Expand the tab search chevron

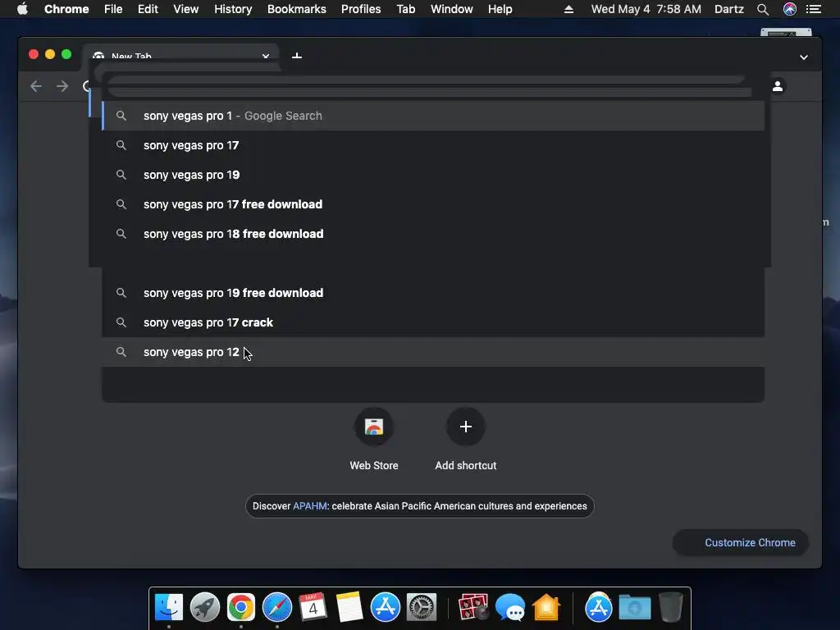pyautogui.click(x=804, y=57)
